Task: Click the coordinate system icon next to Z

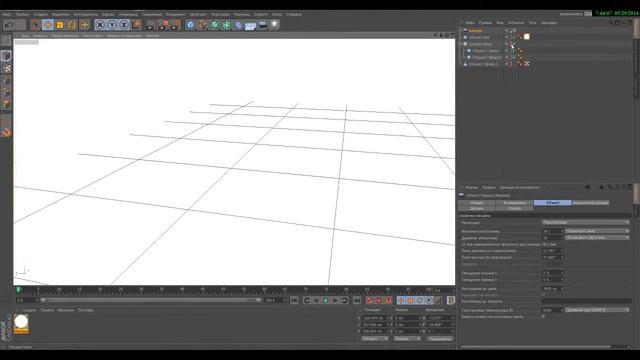Action: [136, 25]
